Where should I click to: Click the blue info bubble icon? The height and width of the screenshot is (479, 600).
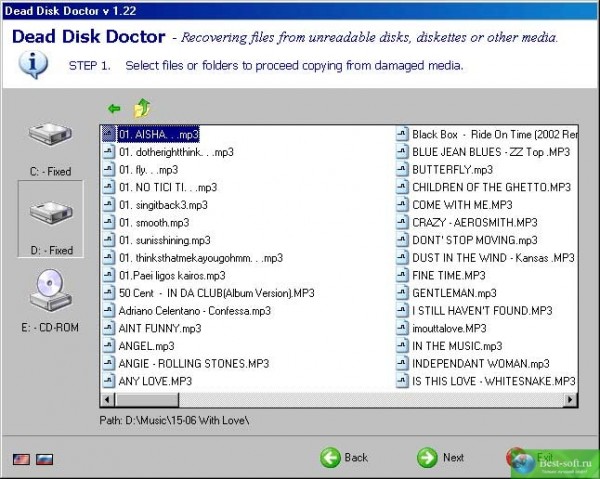pos(33,65)
